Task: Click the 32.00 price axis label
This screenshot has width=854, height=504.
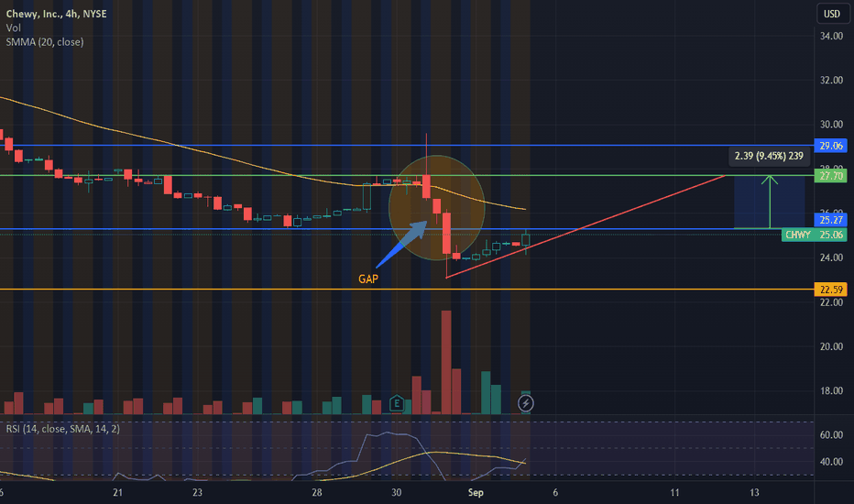Action: click(831, 80)
